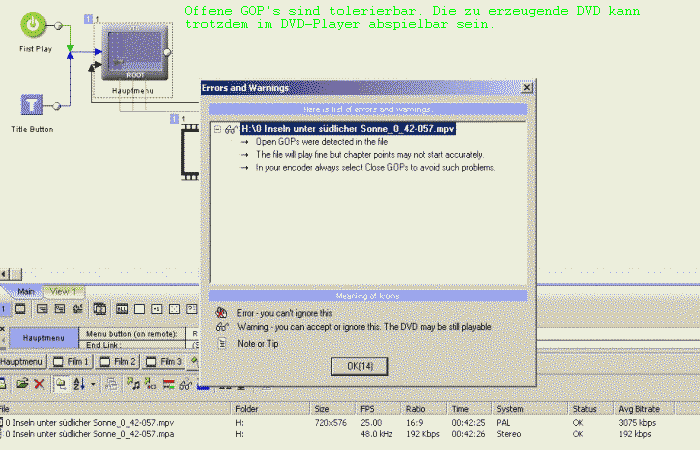700x450 pixels.
Task: Collapse the mpv file warning tree node
Action: pos(217,130)
